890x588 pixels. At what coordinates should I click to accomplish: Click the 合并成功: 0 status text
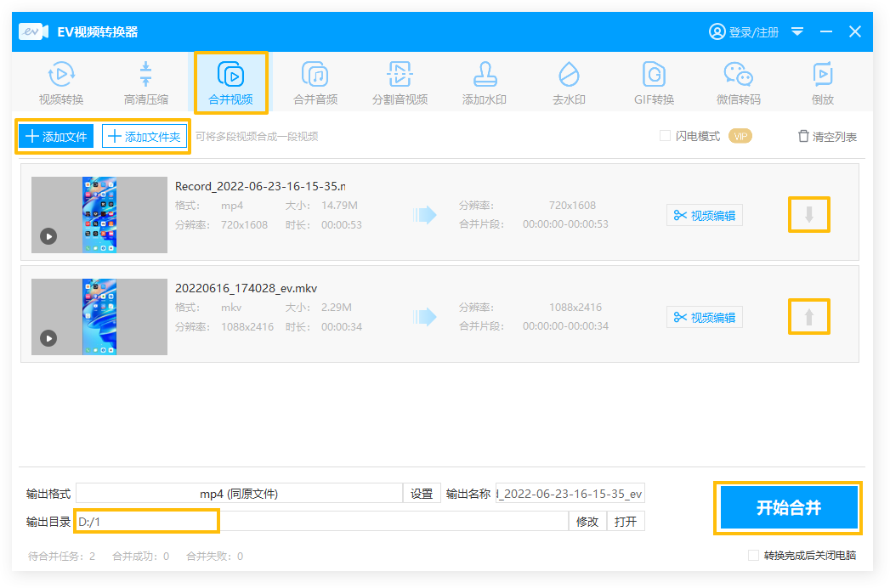click(140, 557)
